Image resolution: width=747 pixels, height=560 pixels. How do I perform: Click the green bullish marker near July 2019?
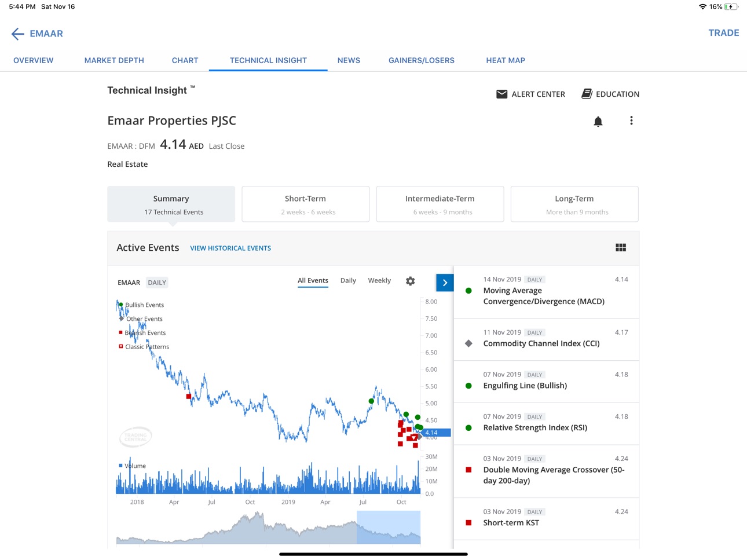coord(372,401)
